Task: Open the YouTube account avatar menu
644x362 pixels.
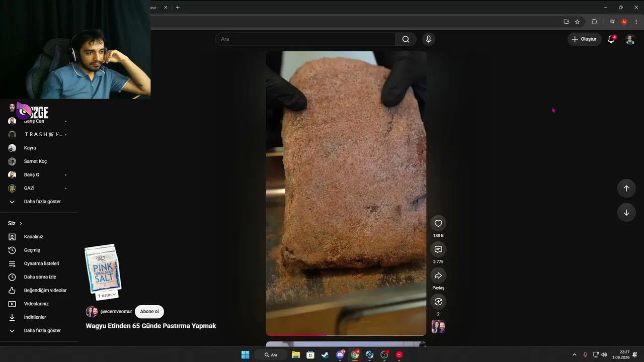Action: [630, 39]
